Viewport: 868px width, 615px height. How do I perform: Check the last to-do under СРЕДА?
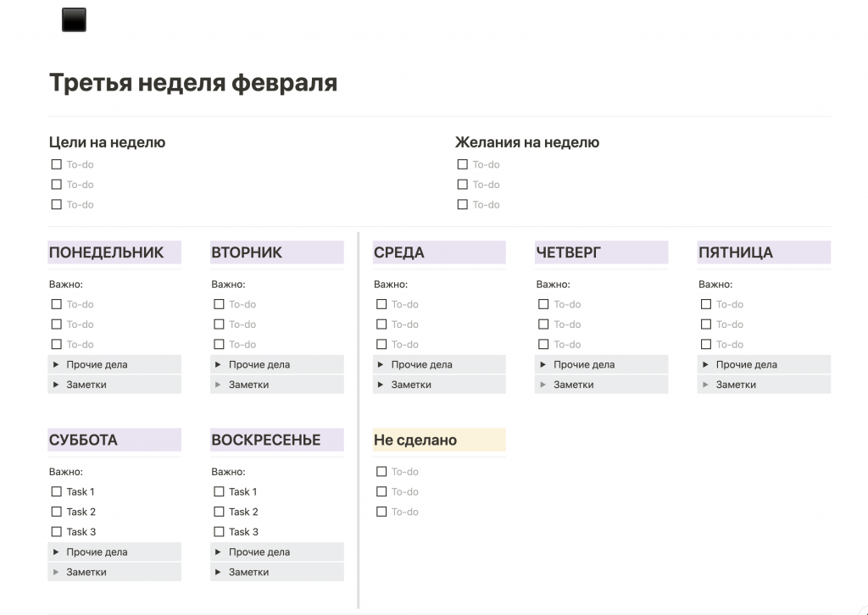pos(381,344)
